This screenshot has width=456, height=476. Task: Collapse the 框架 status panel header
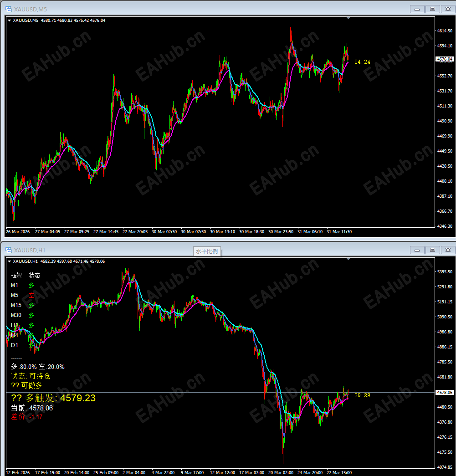pos(16,275)
